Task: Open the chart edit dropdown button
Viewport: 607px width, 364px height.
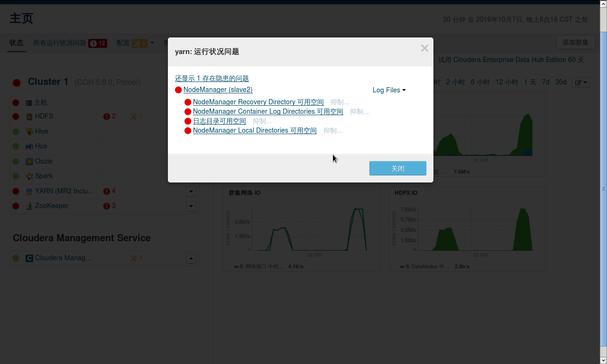Action: click(581, 82)
